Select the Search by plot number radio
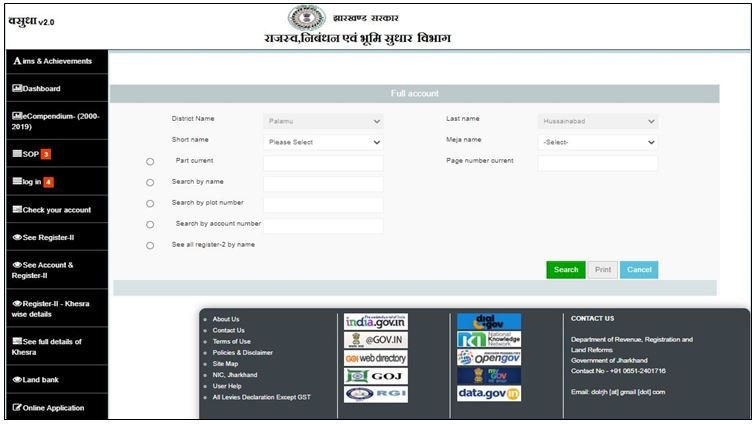 pyautogui.click(x=150, y=204)
